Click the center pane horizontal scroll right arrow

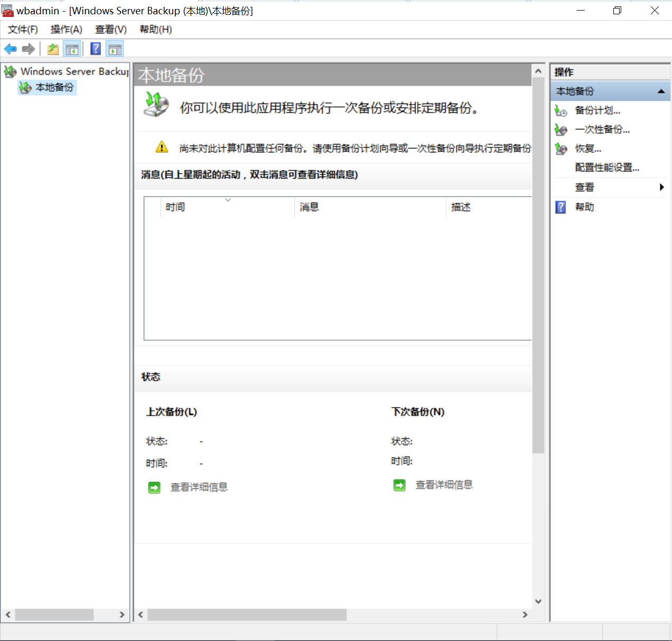pos(525,615)
